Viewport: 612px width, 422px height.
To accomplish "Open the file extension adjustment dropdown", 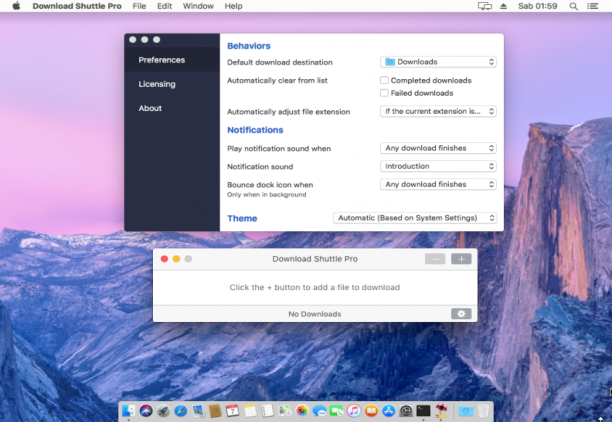I will click(438, 111).
